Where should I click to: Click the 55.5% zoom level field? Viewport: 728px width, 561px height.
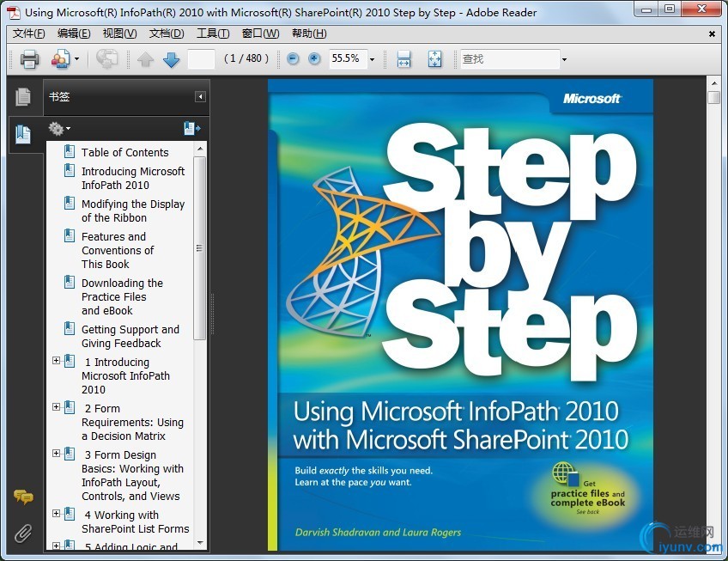(x=349, y=58)
